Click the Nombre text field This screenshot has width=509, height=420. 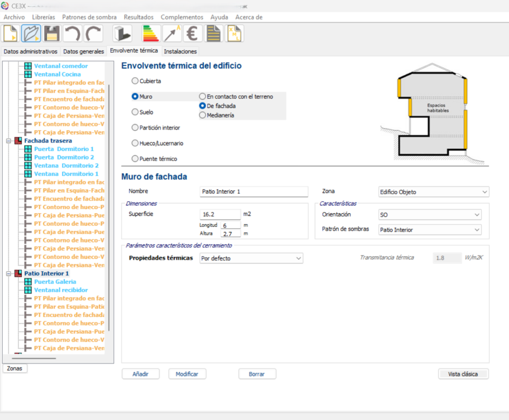[254, 191]
